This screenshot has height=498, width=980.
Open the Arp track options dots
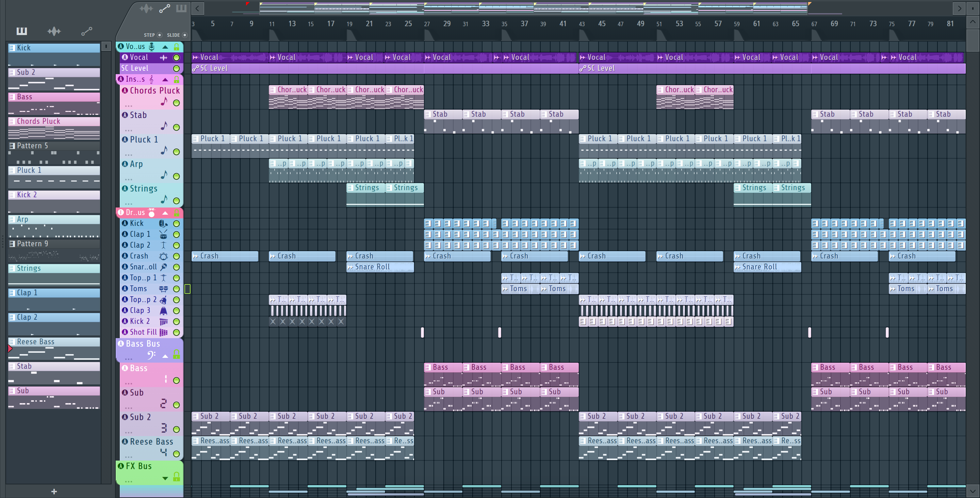129,179
